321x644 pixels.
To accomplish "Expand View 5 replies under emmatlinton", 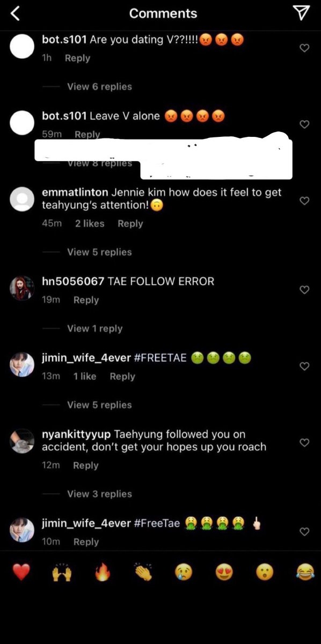I will coord(99,252).
